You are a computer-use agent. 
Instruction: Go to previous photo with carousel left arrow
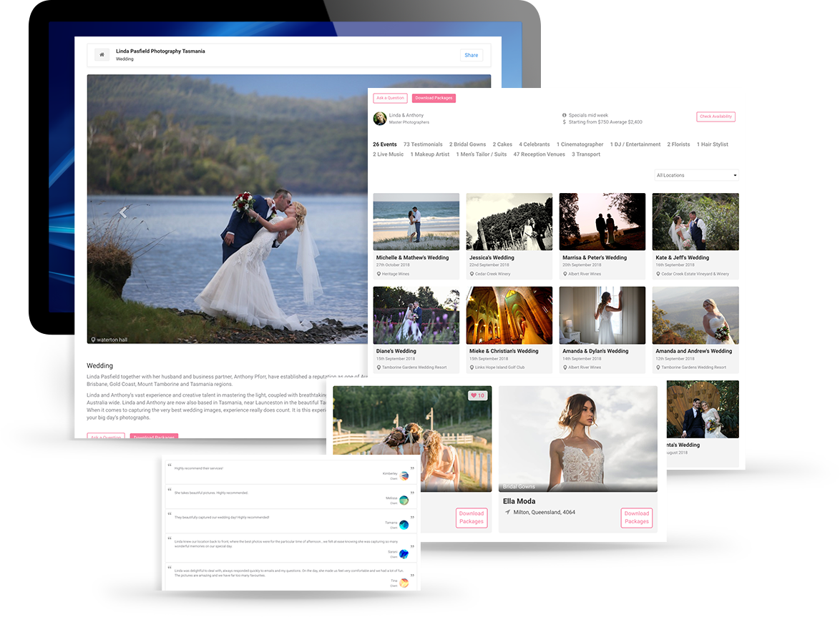coord(122,212)
